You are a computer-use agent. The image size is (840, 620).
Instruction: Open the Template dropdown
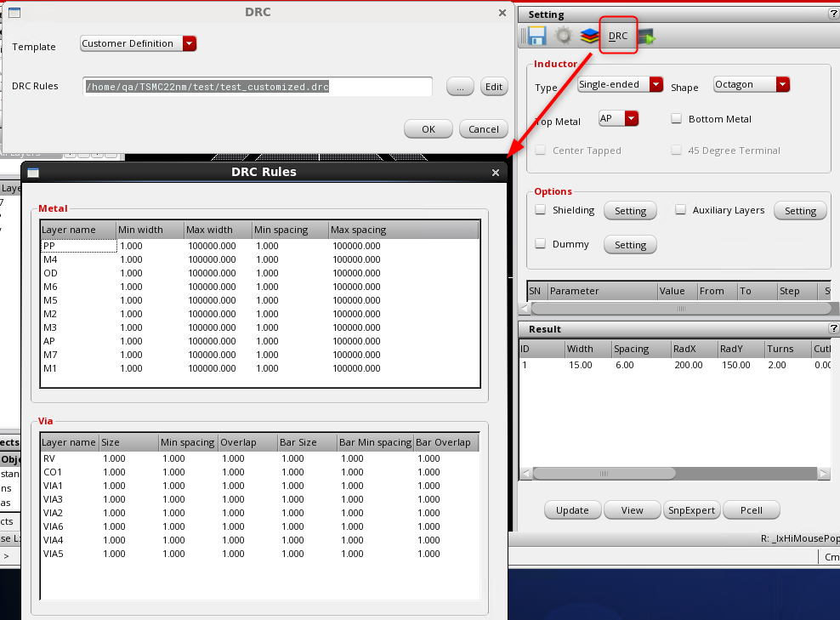(x=139, y=43)
